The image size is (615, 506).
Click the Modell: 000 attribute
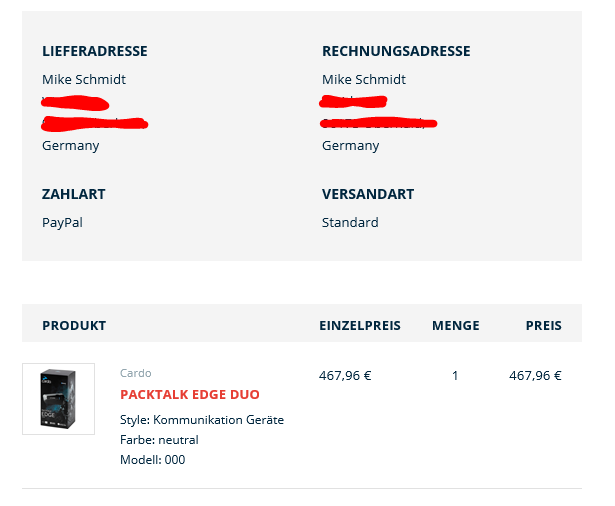click(x=153, y=459)
